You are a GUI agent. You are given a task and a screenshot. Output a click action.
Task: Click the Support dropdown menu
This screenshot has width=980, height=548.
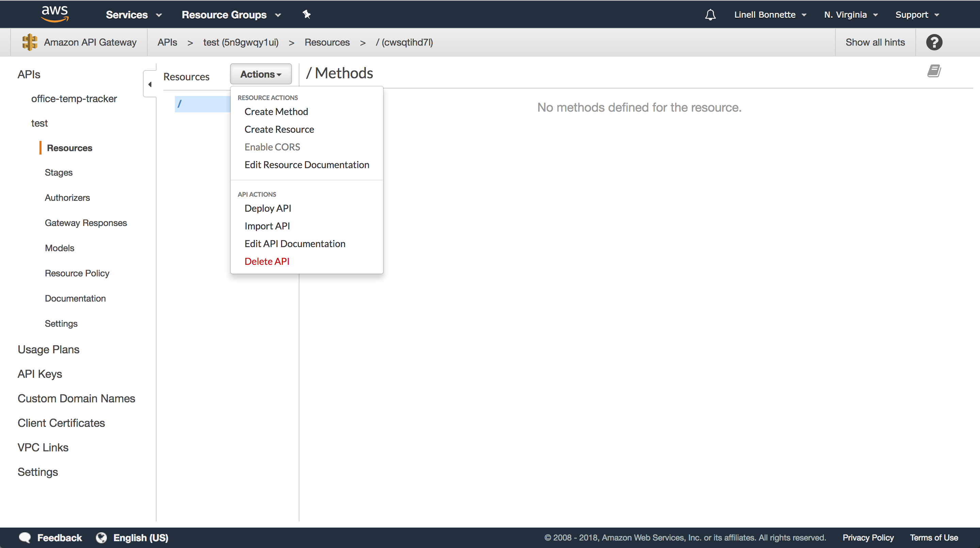917,14
